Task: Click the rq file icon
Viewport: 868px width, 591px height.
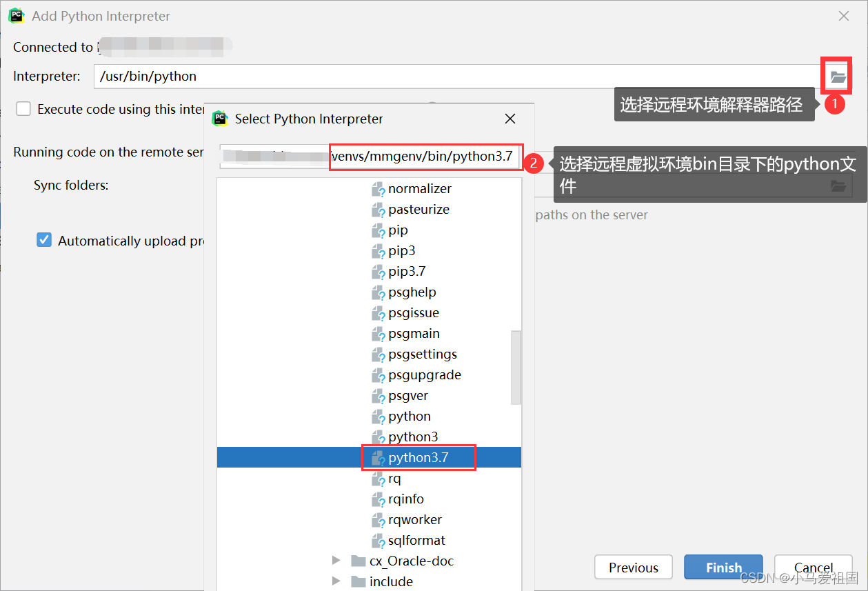Action: click(378, 479)
